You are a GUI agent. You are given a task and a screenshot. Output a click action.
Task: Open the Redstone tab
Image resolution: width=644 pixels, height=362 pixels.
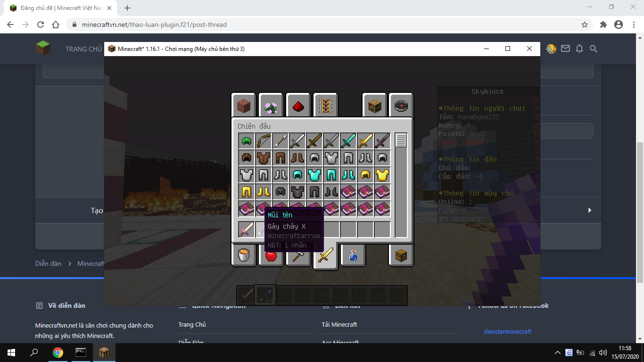tap(298, 106)
